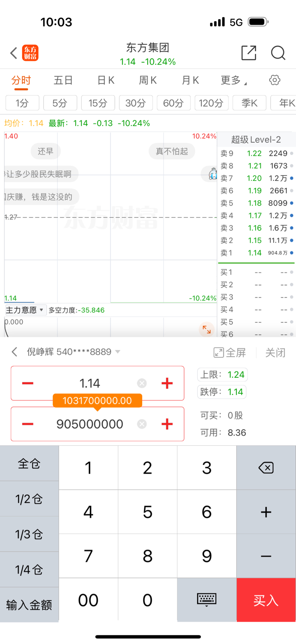296x644 pixels.
Task: Switch to the 日K tab
Action: 106,80
